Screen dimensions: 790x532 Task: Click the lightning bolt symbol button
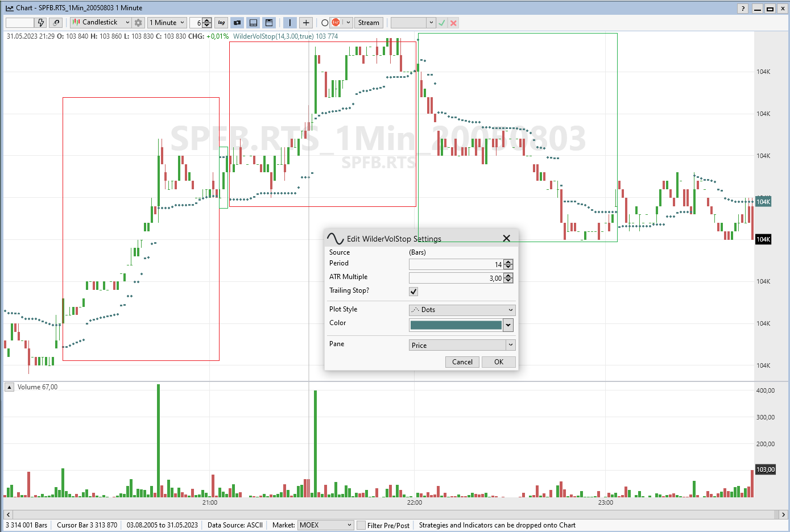(40, 23)
